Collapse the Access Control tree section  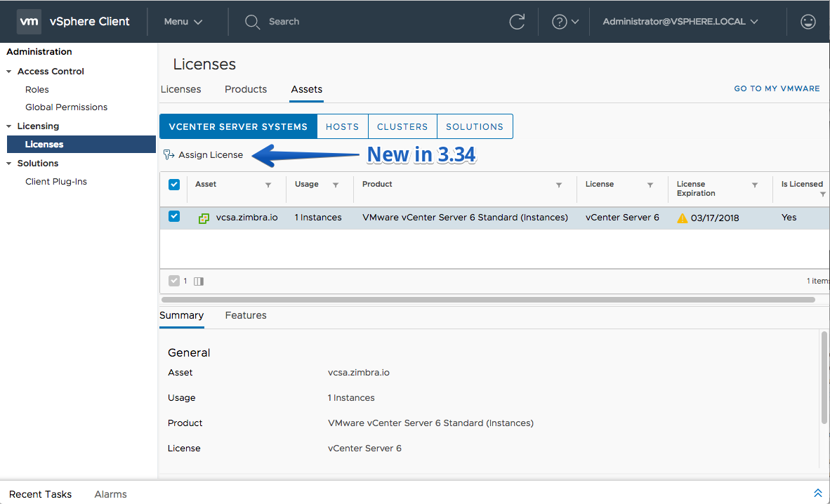coord(8,72)
